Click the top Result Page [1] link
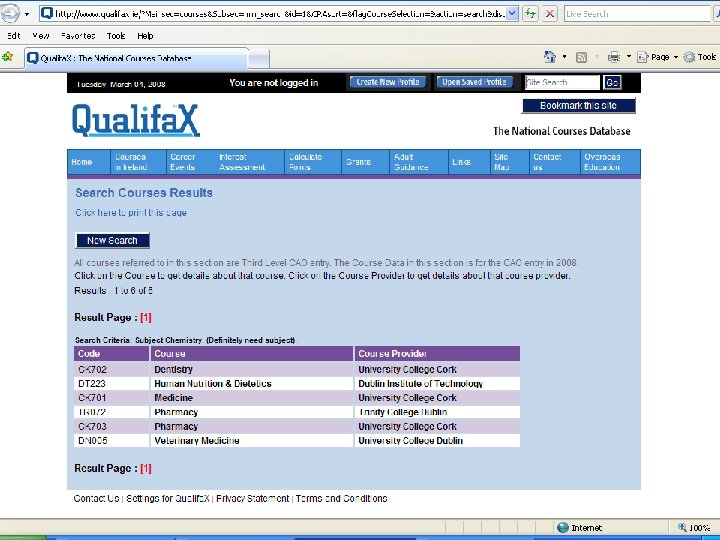Screen dimensions: 720x540 (x=146, y=317)
